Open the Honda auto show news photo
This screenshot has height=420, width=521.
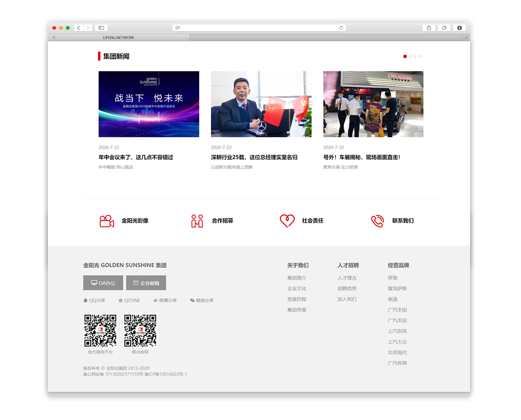point(373,104)
